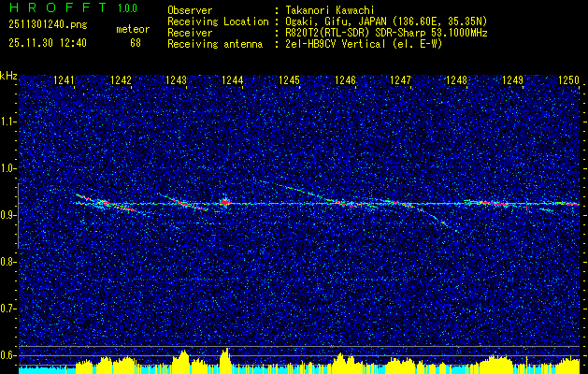The image size is (588, 374).
Task: Click the Receiving antenna label
Action: click(x=215, y=44)
